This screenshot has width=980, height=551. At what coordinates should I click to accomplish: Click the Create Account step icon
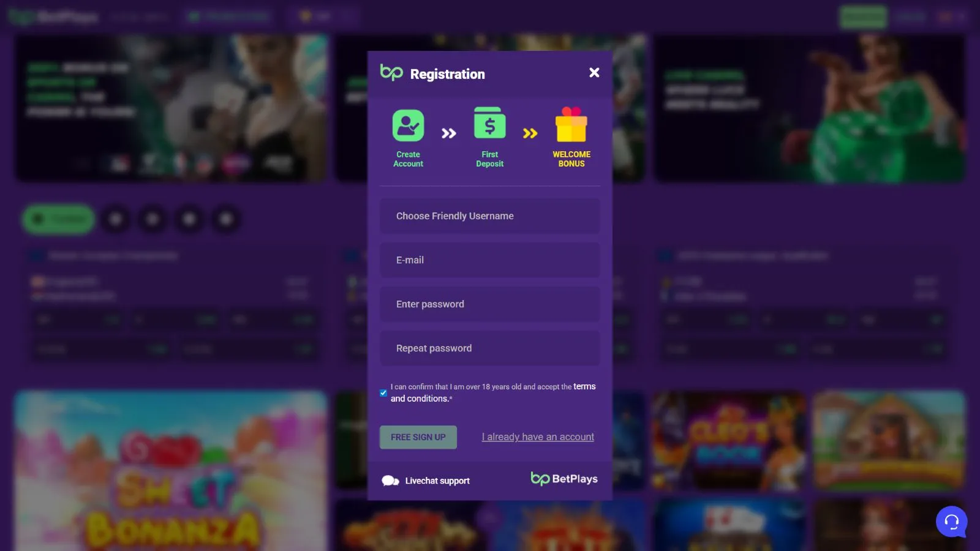tap(408, 126)
